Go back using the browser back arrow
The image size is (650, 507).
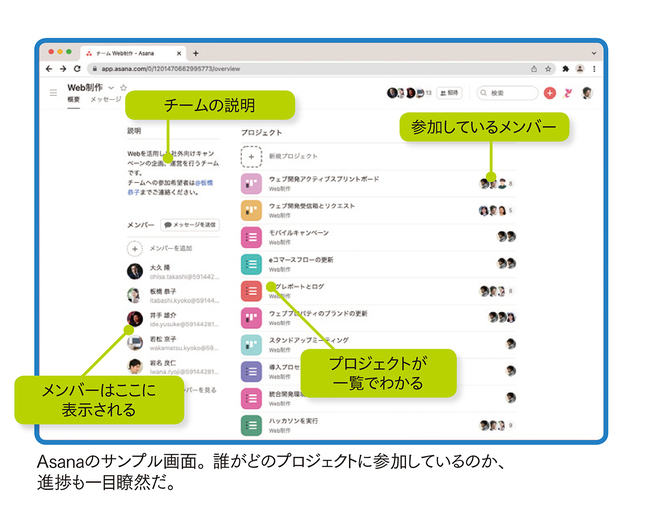click(49, 69)
